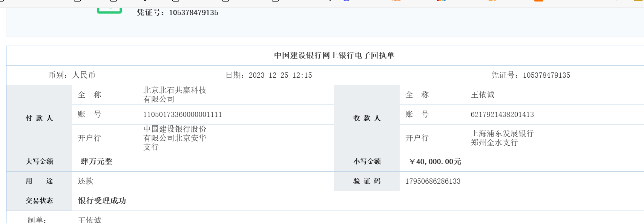Select the verification code 17950686286133
This screenshot has width=644, height=223.
tap(433, 181)
